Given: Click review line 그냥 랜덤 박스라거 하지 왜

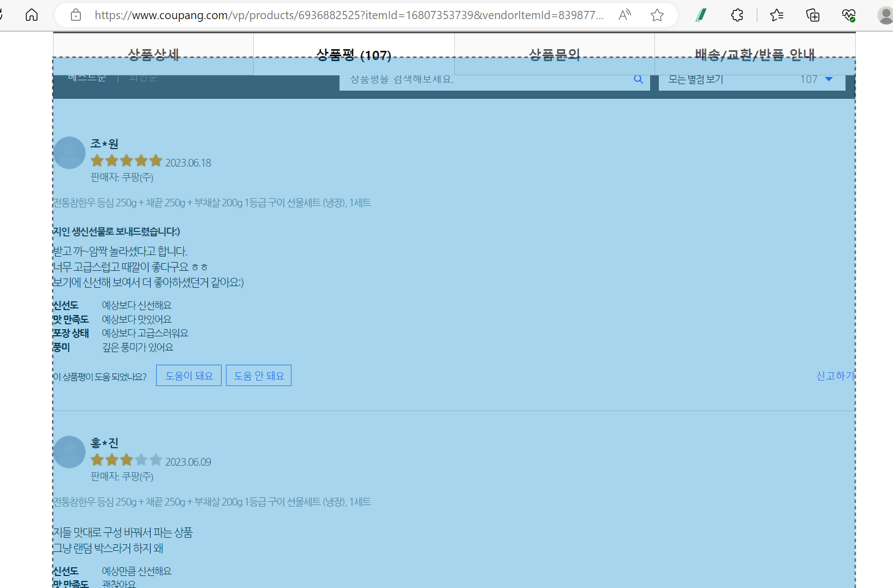Looking at the screenshot, I should tap(108, 548).
